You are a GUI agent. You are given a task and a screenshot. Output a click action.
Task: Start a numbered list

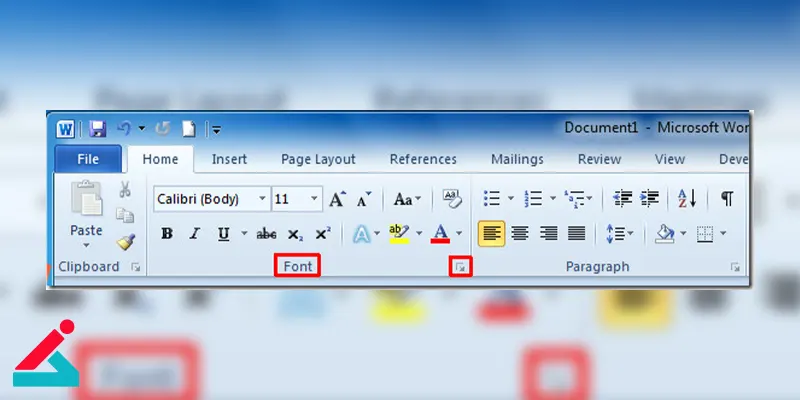click(533, 198)
